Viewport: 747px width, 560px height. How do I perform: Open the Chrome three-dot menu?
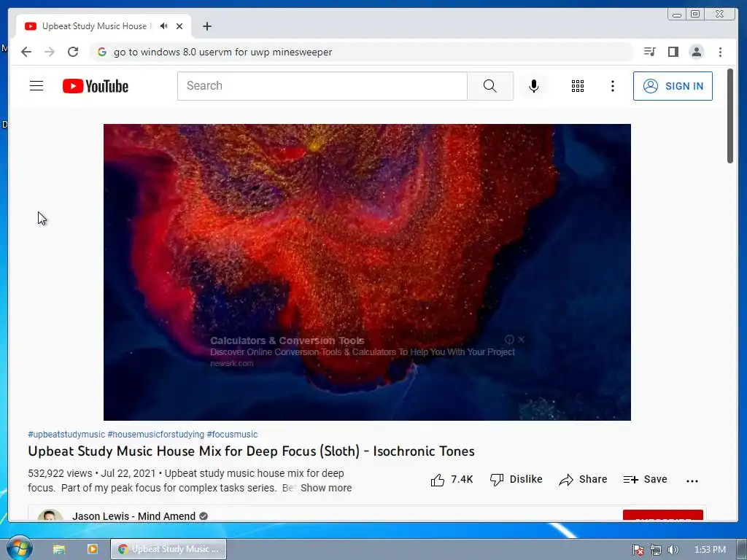point(720,52)
